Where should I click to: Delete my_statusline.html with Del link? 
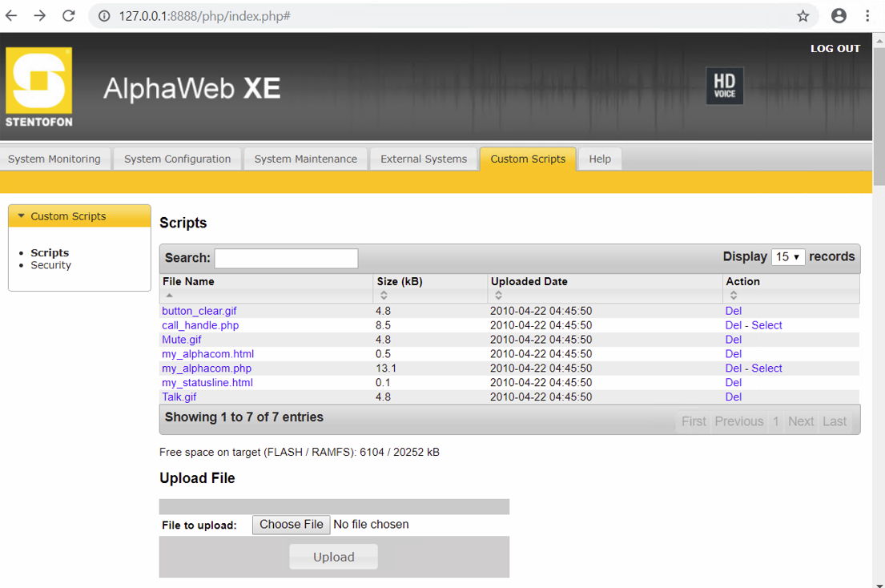tap(733, 383)
